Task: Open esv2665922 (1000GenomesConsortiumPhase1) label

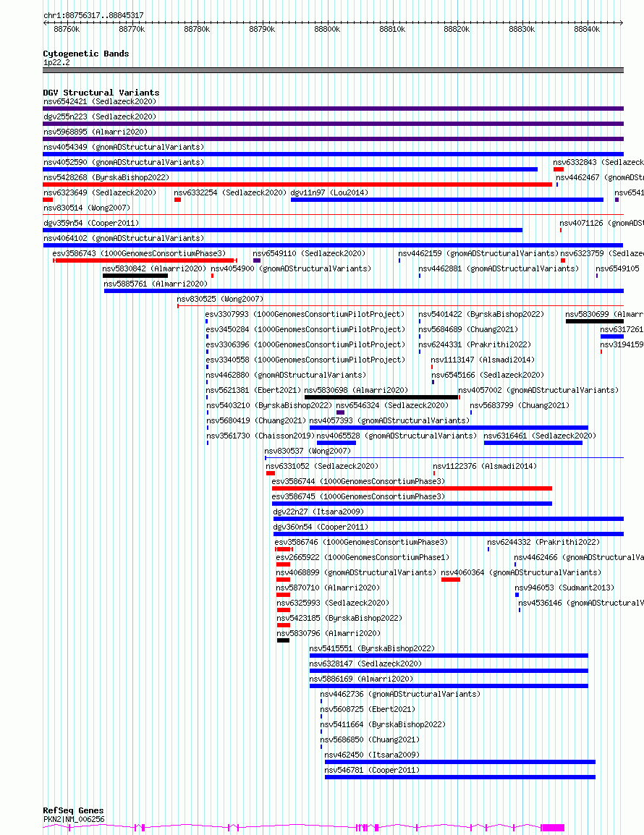Action: point(363,558)
